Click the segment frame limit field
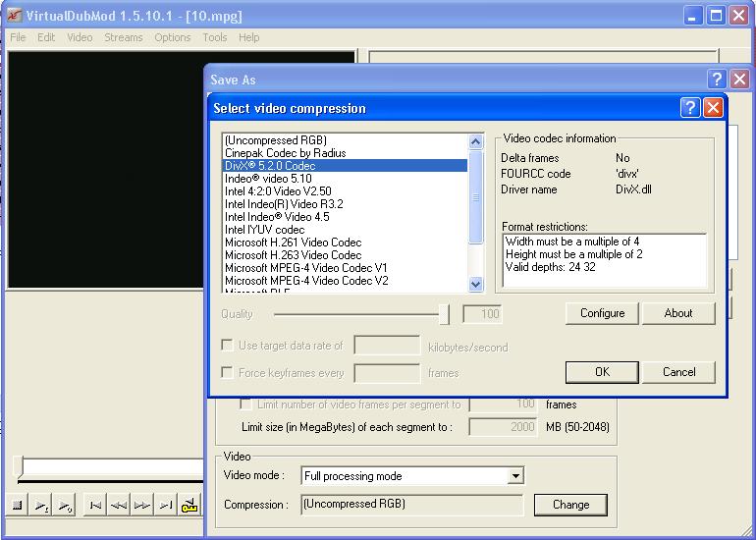The height and width of the screenshot is (540, 756). [x=503, y=405]
